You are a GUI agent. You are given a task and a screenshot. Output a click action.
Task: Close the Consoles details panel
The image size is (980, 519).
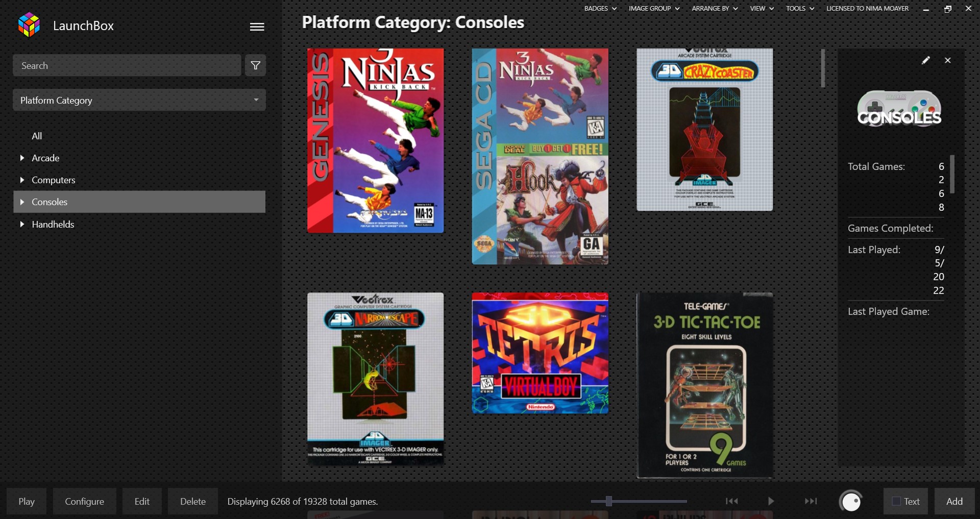click(948, 60)
